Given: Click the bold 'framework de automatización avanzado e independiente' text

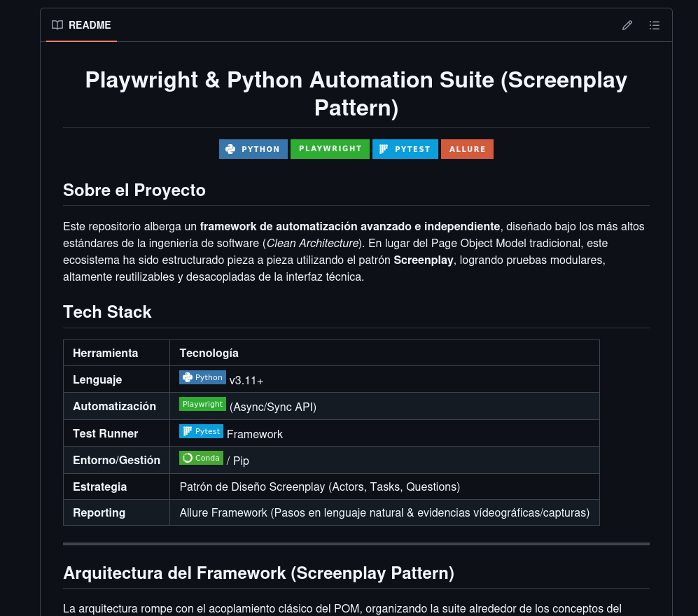Looking at the screenshot, I should pyautogui.click(x=350, y=227).
